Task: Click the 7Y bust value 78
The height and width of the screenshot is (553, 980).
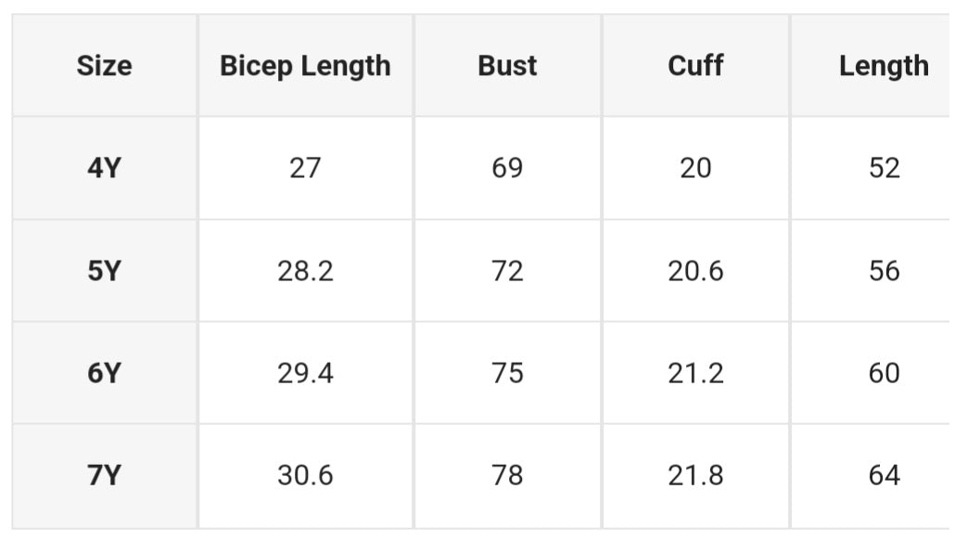Action: coord(507,475)
